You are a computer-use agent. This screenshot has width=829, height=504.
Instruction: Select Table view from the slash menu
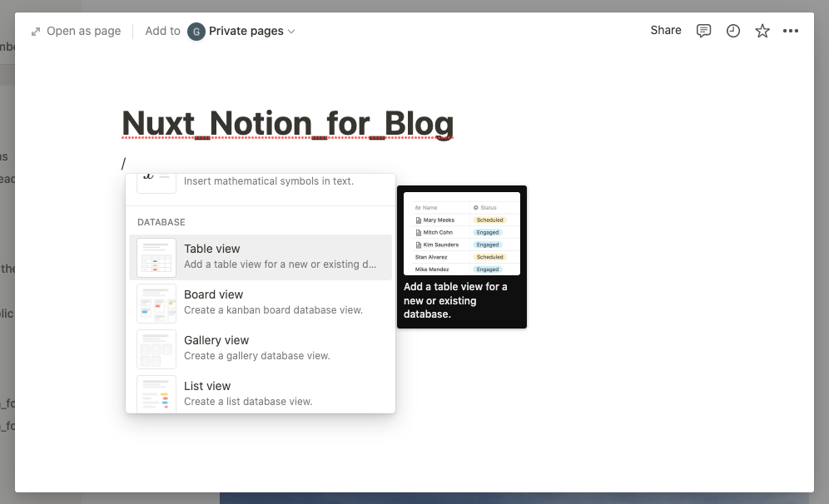[261, 257]
